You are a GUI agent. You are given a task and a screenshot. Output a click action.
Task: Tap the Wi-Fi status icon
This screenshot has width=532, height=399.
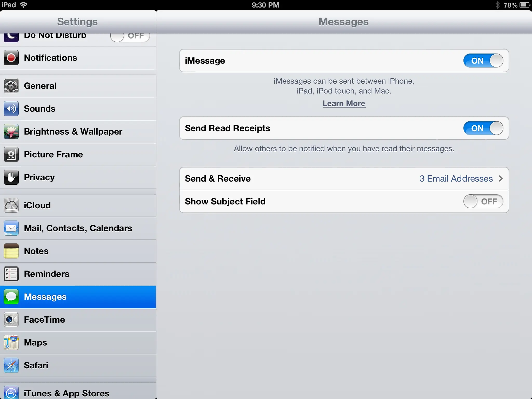(23, 5)
